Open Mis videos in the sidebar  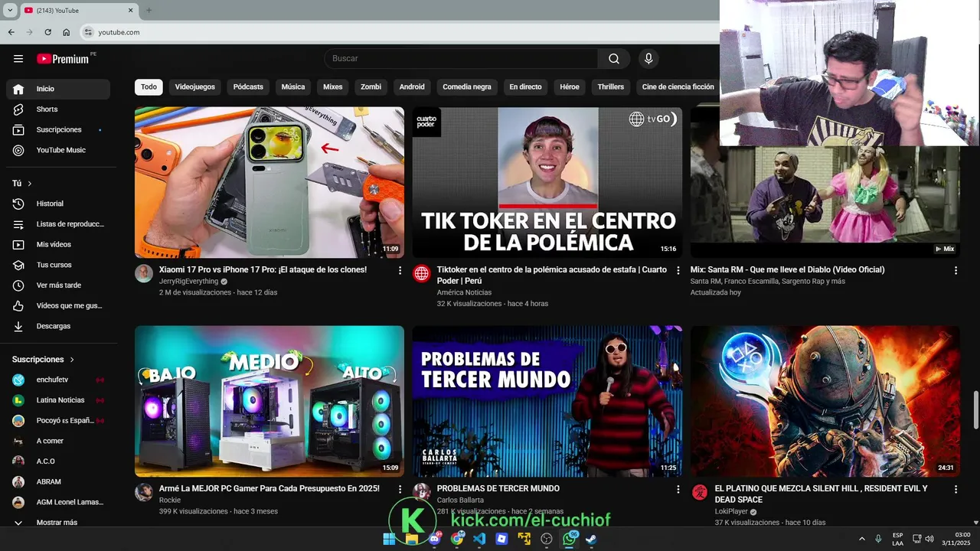[x=58, y=244]
